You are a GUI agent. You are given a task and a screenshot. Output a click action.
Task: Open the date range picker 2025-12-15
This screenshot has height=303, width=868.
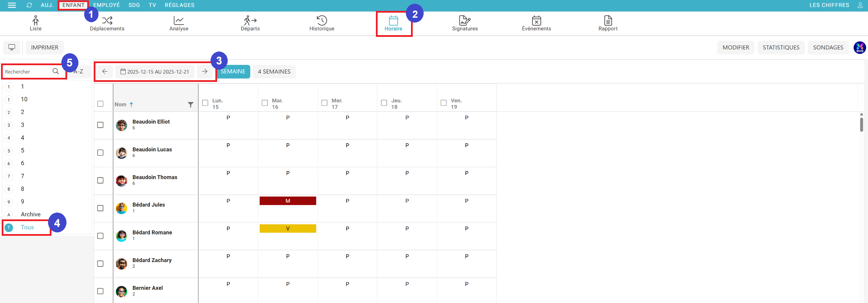tap(155, 72)
